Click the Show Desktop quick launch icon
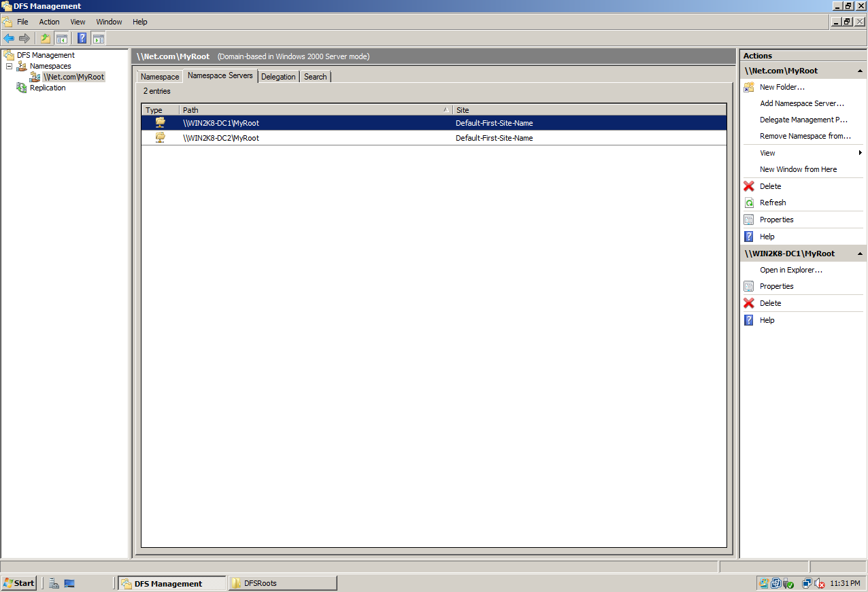 [69, 583]
